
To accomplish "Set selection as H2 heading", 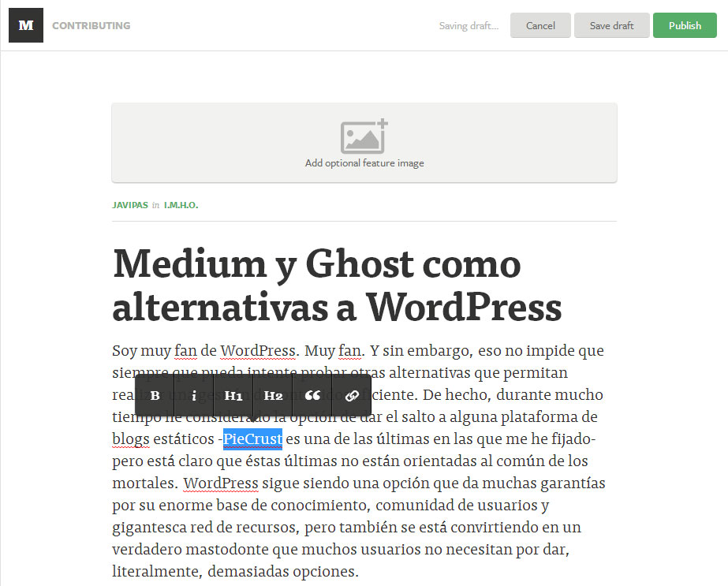I will coord(273,396).
